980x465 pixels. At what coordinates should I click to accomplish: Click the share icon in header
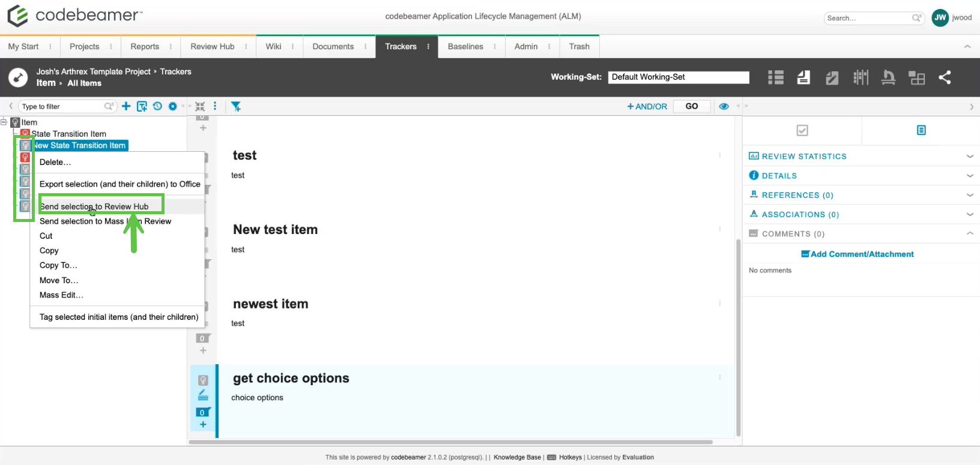click(945, 77)
